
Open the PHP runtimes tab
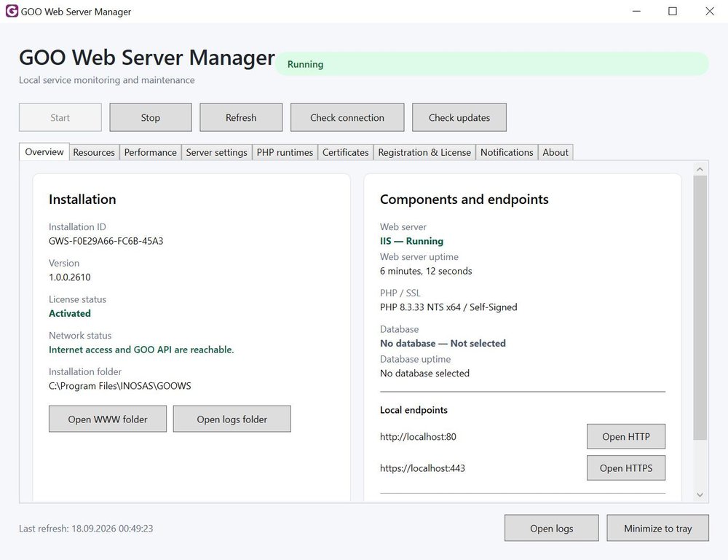coord(285,152)
